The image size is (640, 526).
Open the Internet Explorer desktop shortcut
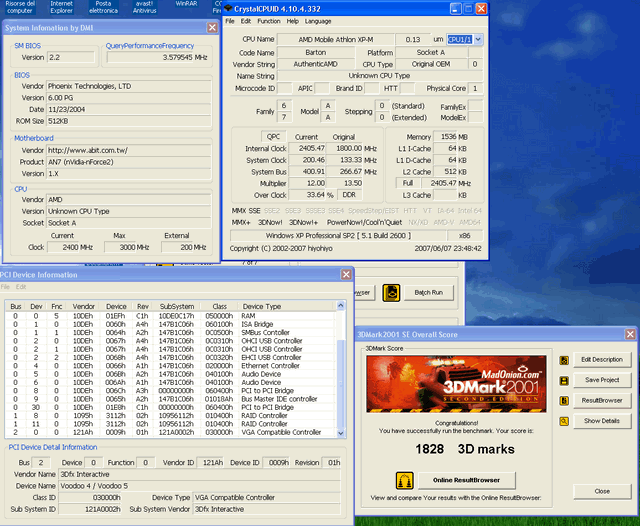pyautogui.click(x=61, y=7)
